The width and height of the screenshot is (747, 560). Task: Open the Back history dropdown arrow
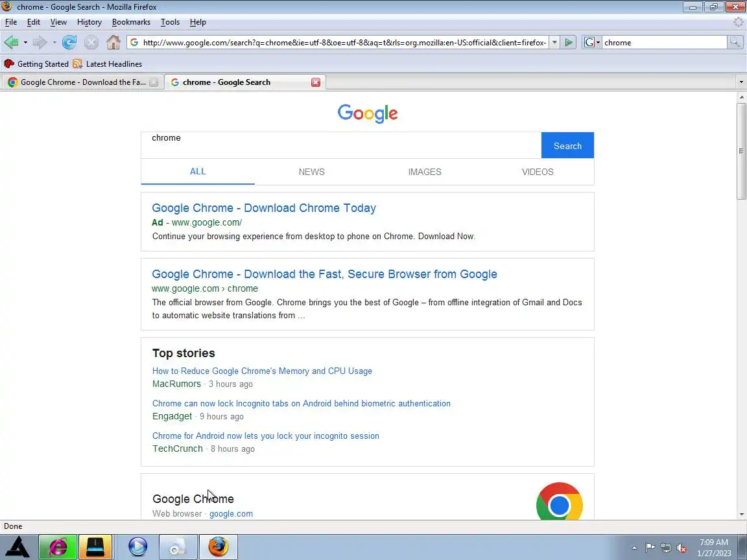click(25, 42)
